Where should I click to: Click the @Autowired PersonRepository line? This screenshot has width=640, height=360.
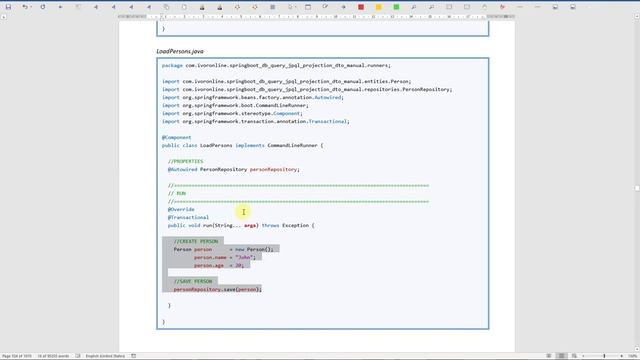(233, 169)
